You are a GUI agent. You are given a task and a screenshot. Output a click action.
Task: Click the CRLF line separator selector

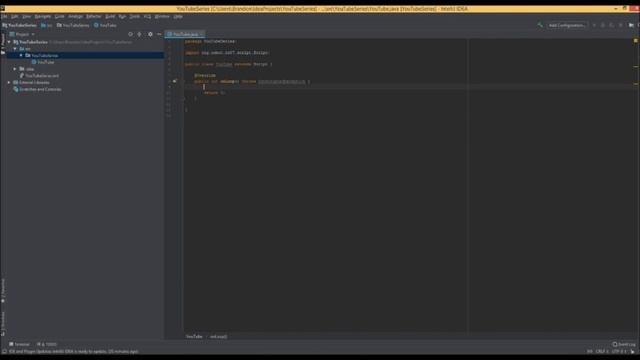[602, 351]
